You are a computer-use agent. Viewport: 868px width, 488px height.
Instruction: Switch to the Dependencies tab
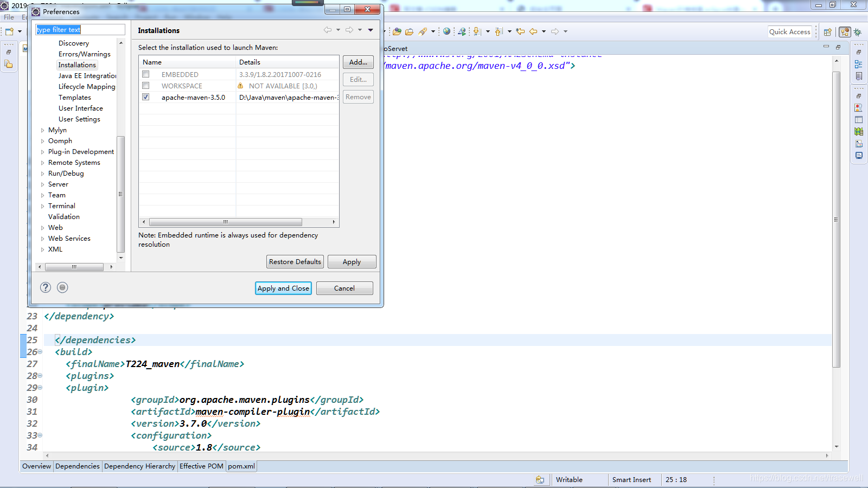coord(78,466)
